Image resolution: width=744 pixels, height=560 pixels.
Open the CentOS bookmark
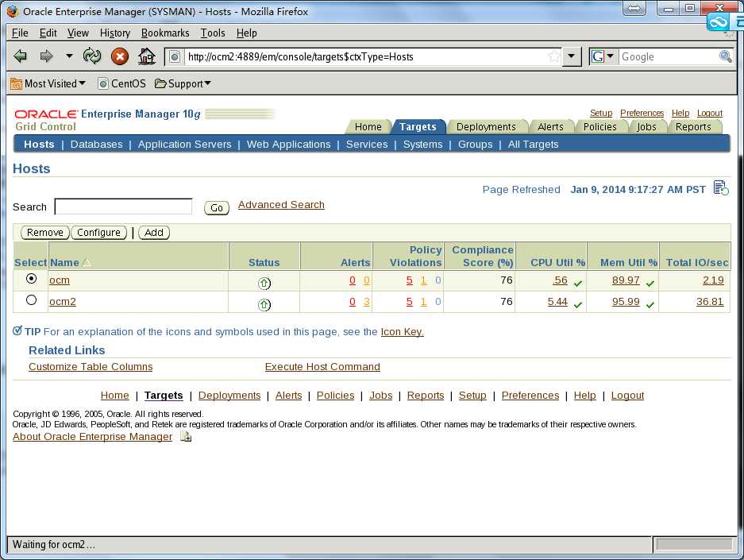click(x=122, y=83)
